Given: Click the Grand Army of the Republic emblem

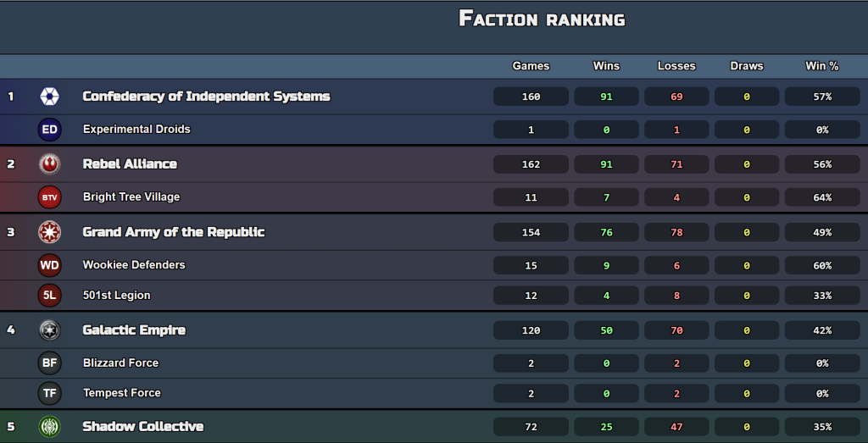Looking at the screenshot, I should click(49, 232).
